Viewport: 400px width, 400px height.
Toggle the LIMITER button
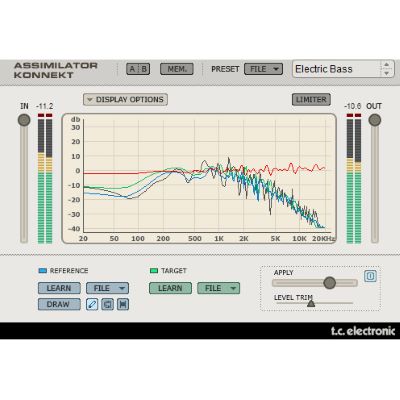[311, 99]
